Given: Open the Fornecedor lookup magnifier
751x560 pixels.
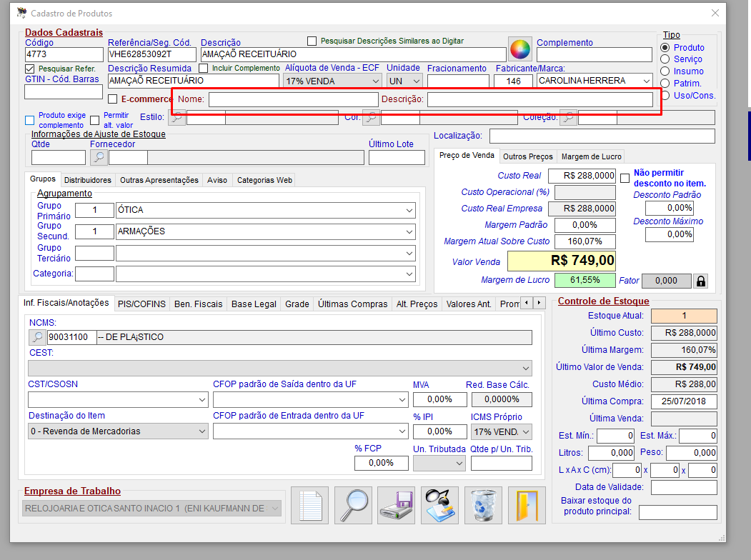Looking at the screenshot, I should tap(99, 157).
